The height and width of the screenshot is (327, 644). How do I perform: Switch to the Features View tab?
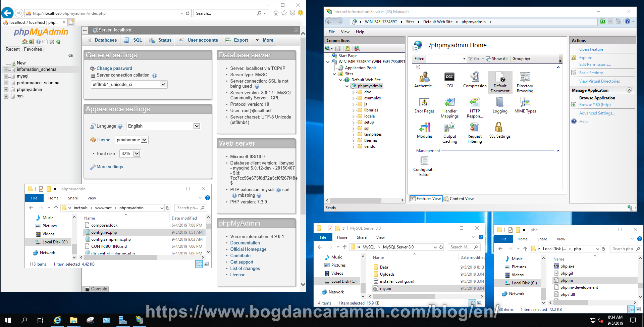(x=426, y=199)
